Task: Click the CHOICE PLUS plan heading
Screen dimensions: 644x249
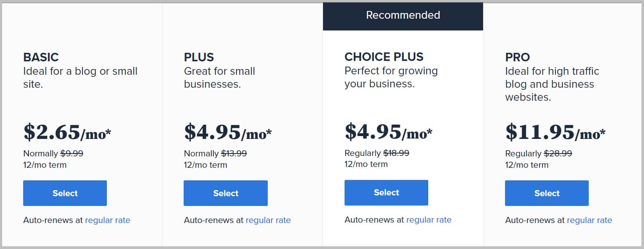Action: (384, 56)
